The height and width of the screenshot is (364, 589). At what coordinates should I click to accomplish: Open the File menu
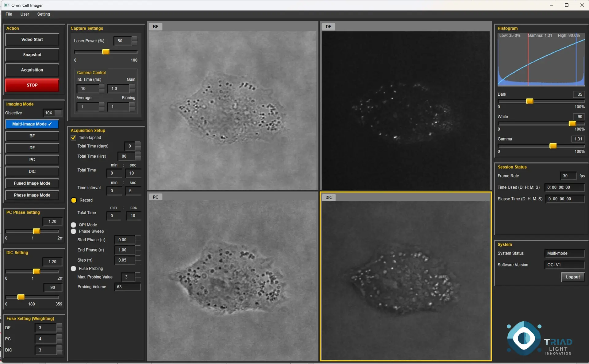click(9, 14)
